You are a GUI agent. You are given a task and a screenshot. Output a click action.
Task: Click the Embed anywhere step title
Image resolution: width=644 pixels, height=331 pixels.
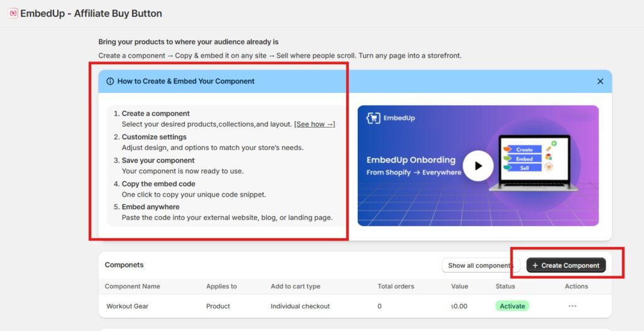pos(150,207)
